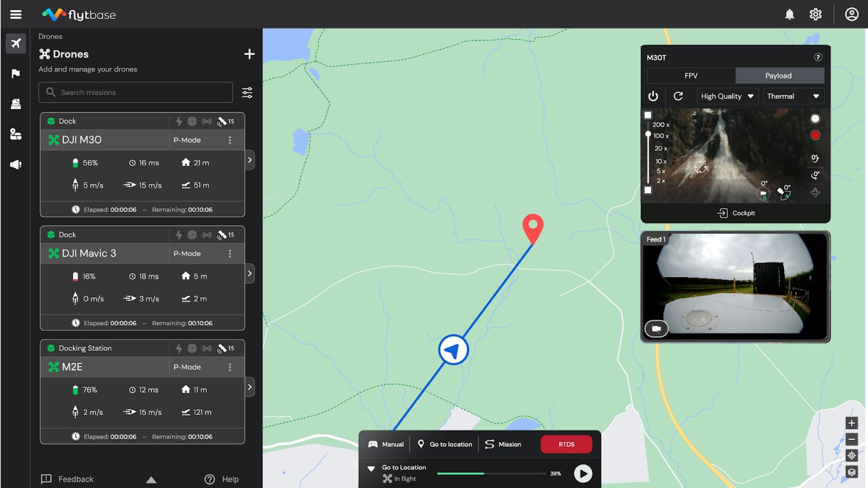The width and height of the screenshot is (868, 488).
Task: Toggle DJI Mavic 3 dock power bolt icon
Action: click(179, 235)
